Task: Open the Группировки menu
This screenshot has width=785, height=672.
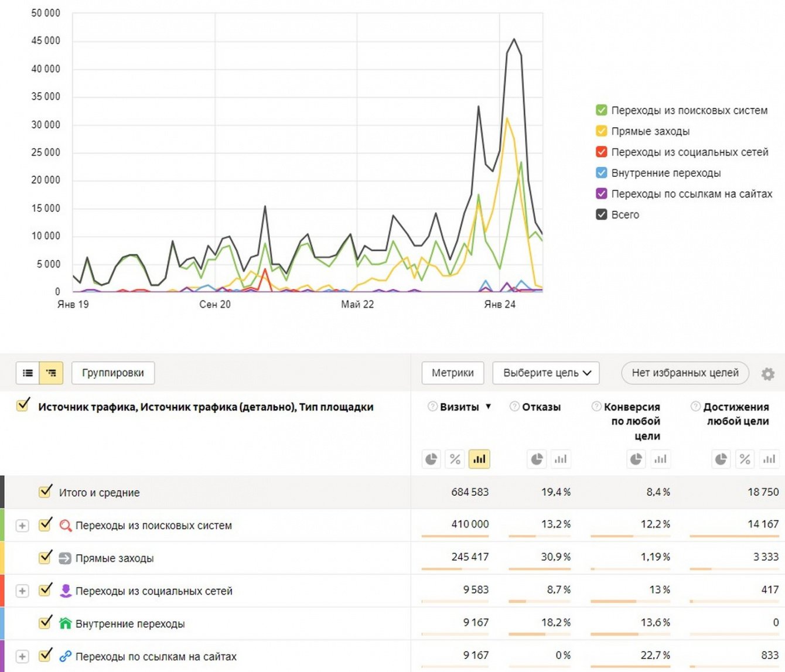Action: click(x=113, y=373)
